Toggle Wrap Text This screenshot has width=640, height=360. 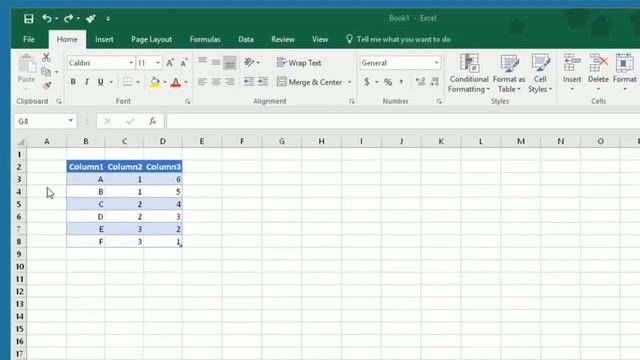point(299,63)
